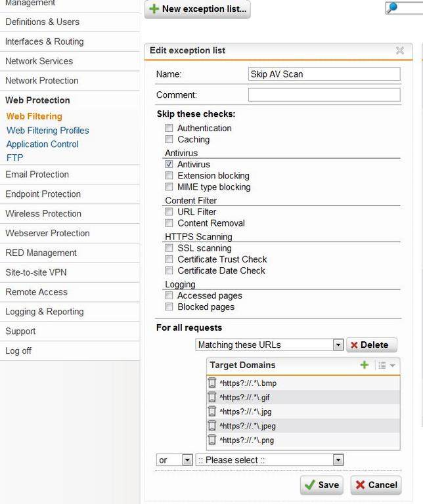Click the Comment input field
Viewport: 423px width, 504px height.
[x=324, y=94]
